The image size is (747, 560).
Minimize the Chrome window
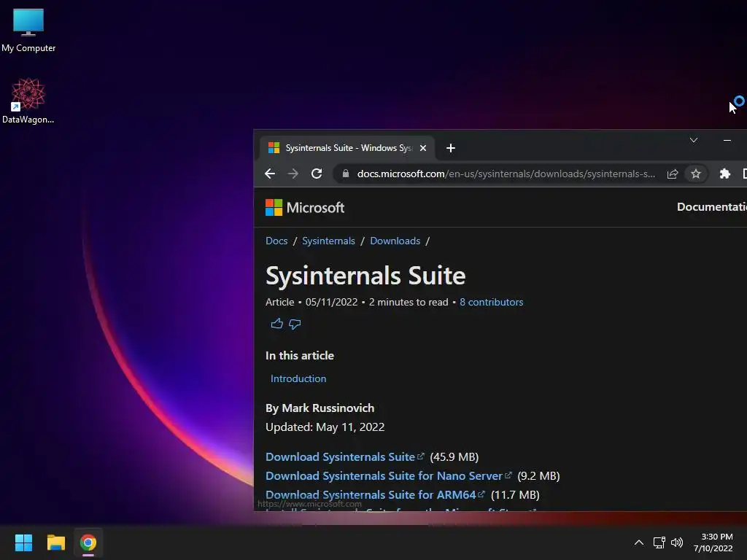click(x=727, y=140)
